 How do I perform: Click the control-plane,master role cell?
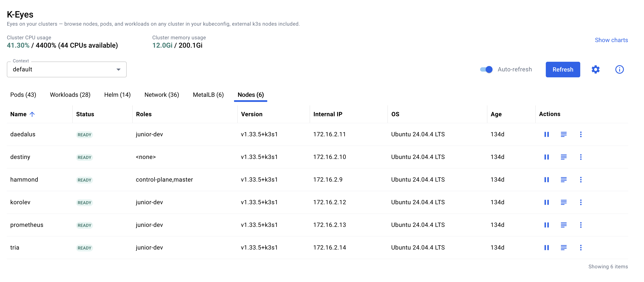point(164,180)
